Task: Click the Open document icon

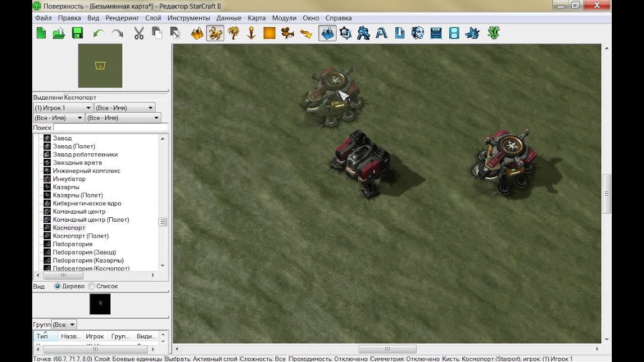Action: pyautogui.click(x=59, y=34)
